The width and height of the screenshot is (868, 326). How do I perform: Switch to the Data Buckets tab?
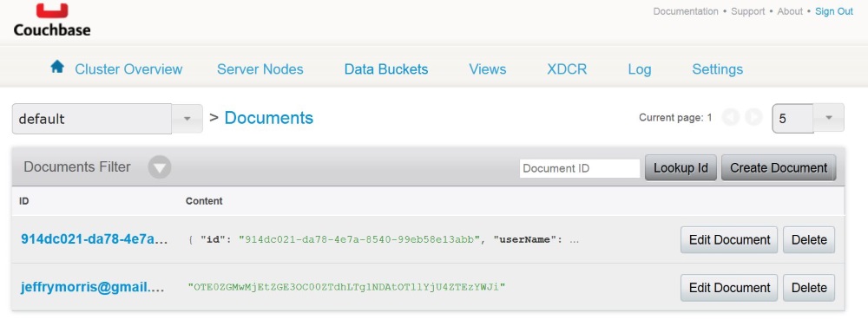click(386, 69)
